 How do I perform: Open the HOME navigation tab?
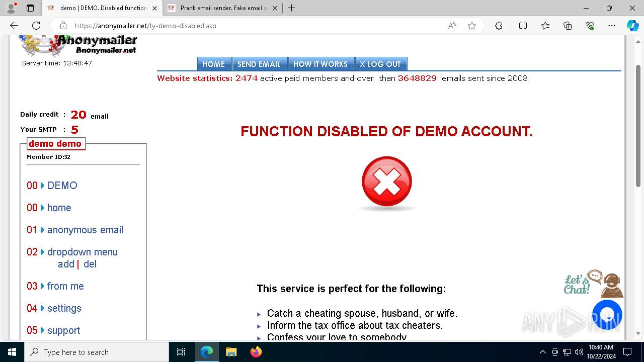[x=214, y=64]
